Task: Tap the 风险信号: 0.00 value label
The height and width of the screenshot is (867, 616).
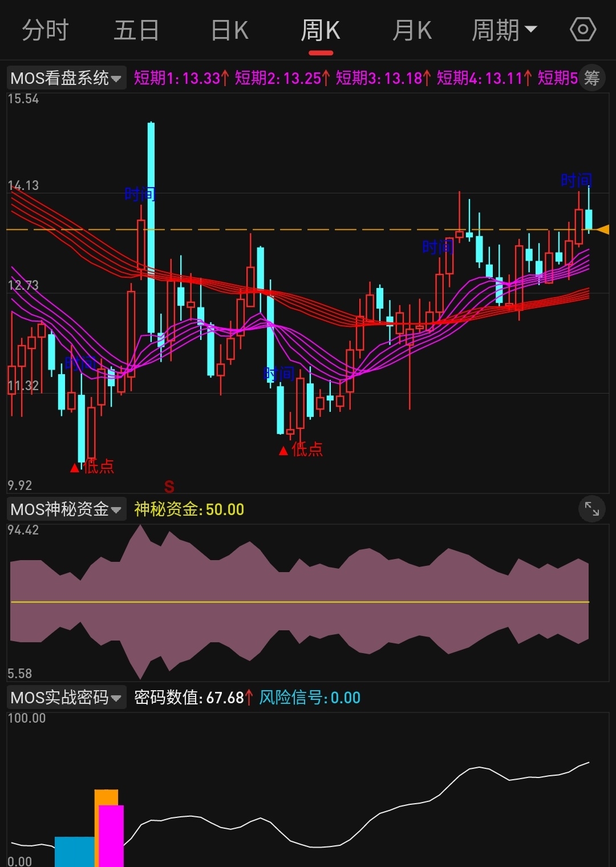Action: click(x=310, y=698)
